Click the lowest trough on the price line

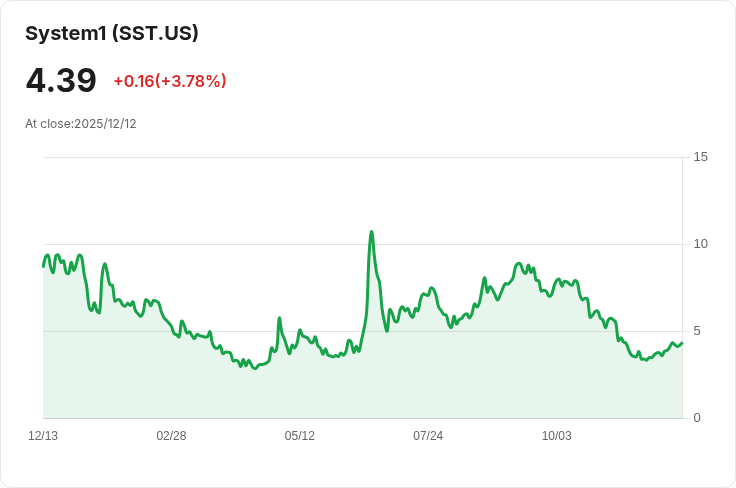coord(255,368)
